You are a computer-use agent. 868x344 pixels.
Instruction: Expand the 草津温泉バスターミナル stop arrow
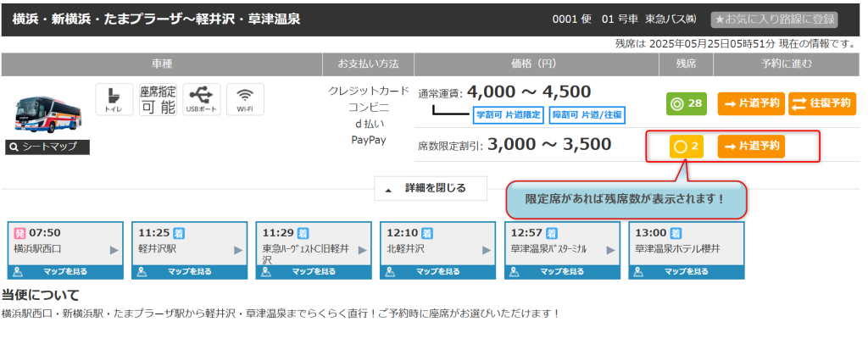point(609,250)
